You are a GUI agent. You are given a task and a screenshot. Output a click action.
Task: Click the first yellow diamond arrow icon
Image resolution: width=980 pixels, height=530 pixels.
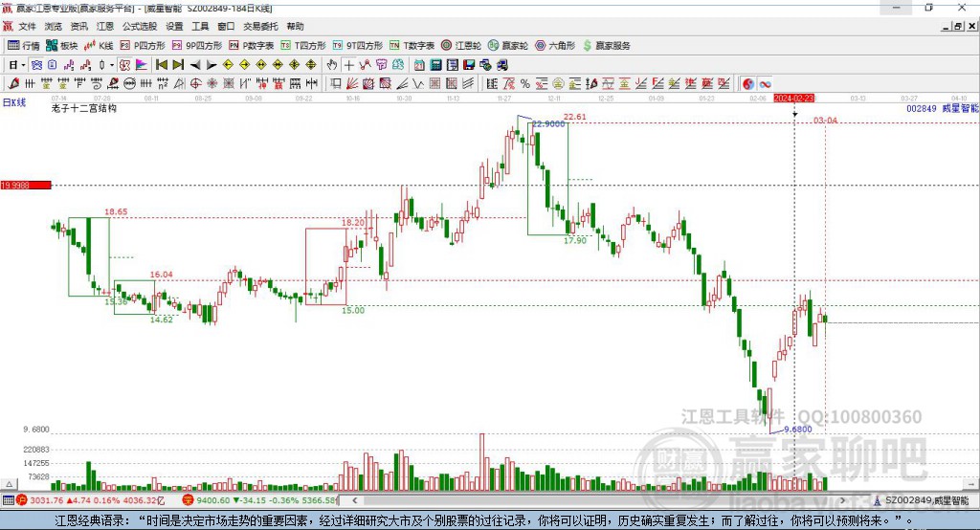tap(228, 65)
